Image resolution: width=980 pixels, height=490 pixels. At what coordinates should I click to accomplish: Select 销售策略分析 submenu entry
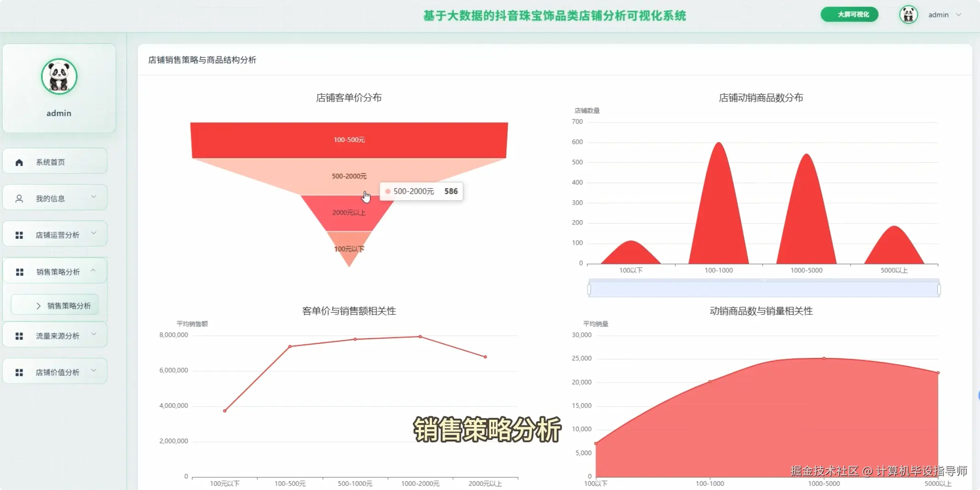(55, 305)
